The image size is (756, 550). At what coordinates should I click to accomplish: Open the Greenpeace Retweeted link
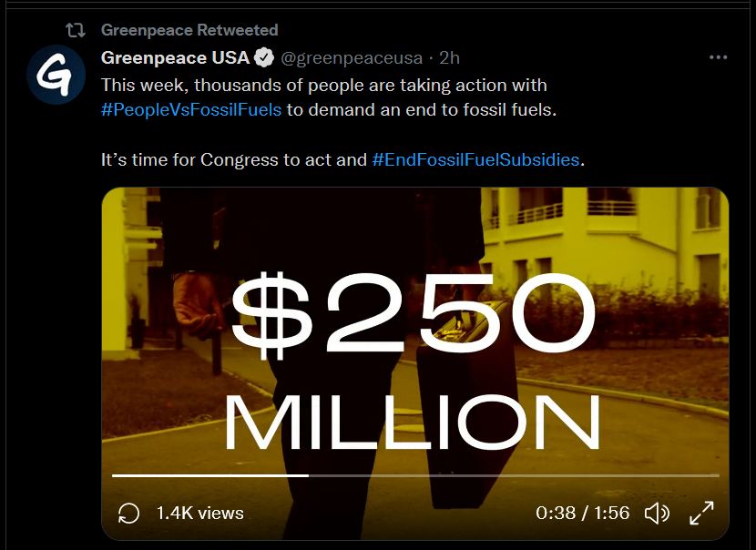click(189, 30)
